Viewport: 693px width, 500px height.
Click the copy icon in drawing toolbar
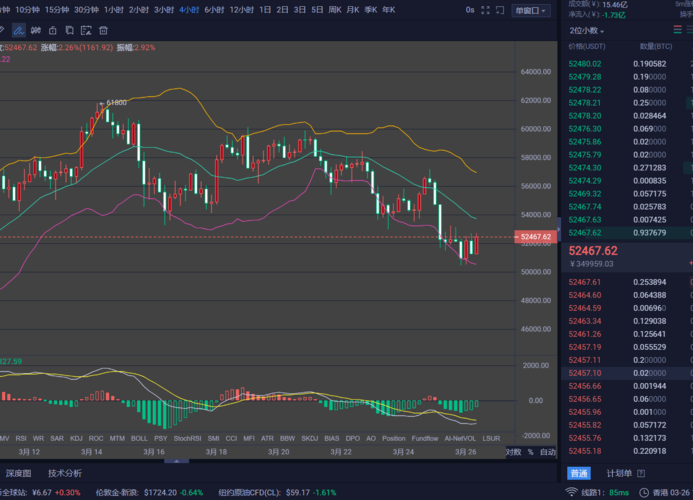(69, 32)
